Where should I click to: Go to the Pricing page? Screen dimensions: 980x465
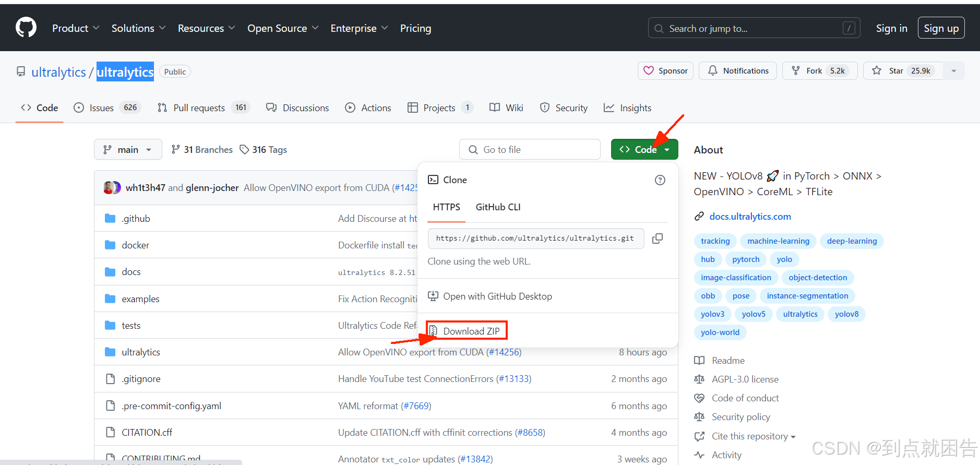(x=415, y=28)
